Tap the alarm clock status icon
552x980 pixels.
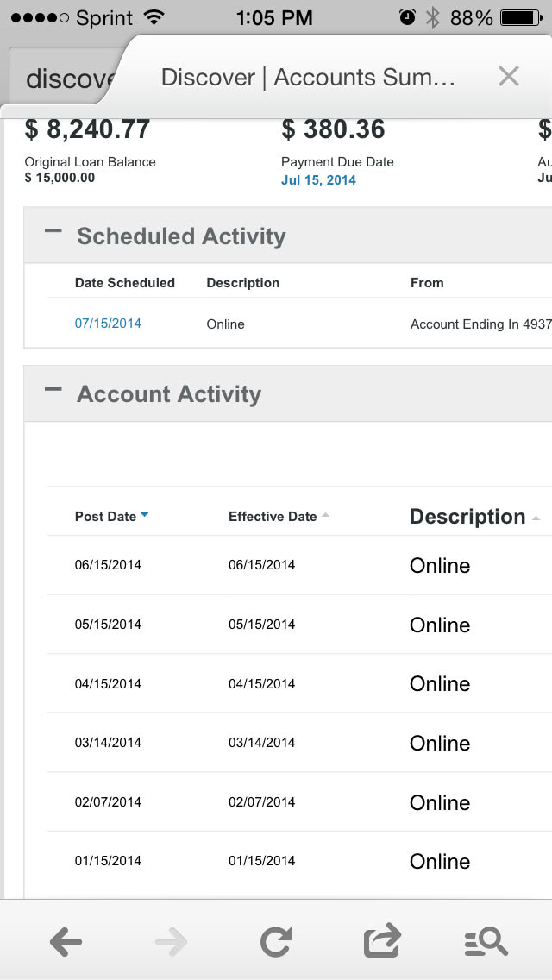pos(407,17)
